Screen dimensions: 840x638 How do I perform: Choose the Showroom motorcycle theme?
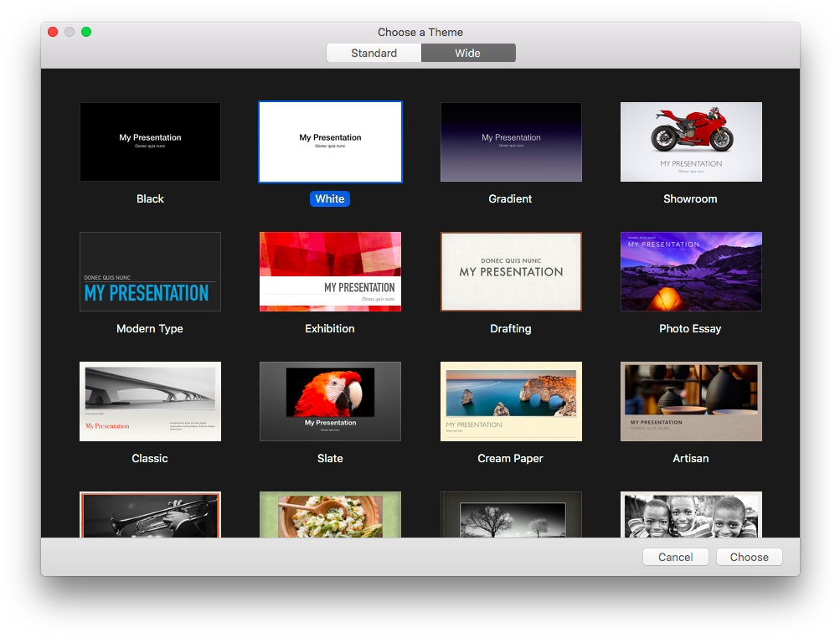click(690, 141)
